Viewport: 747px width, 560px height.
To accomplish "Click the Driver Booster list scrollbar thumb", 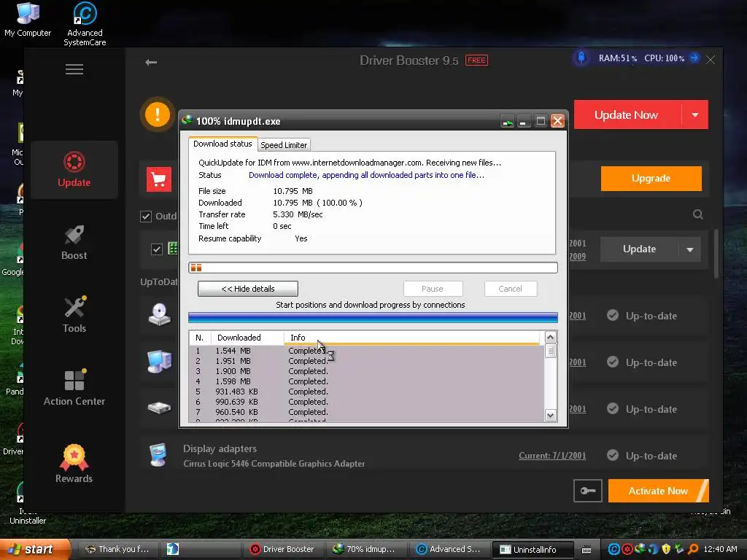I will [x=716, y=254].
